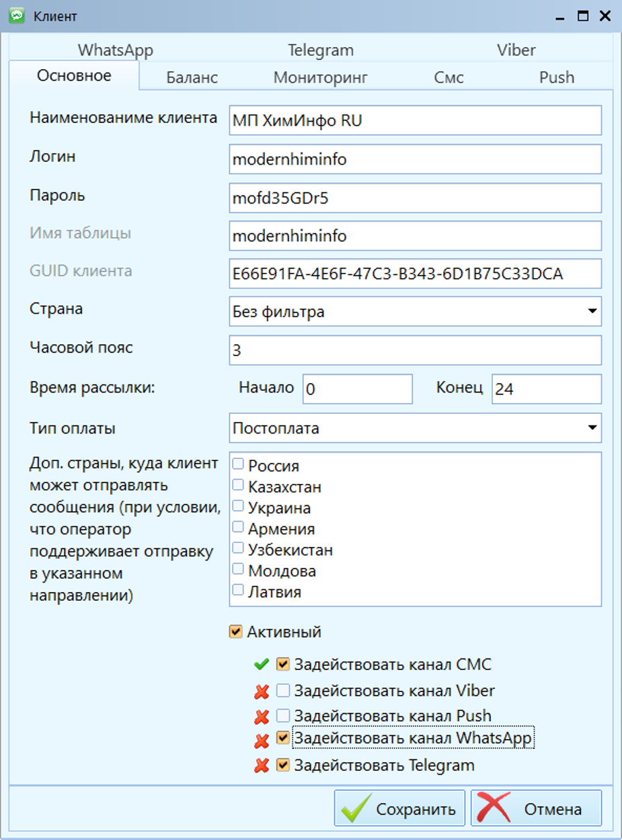Enable Задействовать канал Push checkbox
Screen dimensions: 622x840
pos(282,716)
